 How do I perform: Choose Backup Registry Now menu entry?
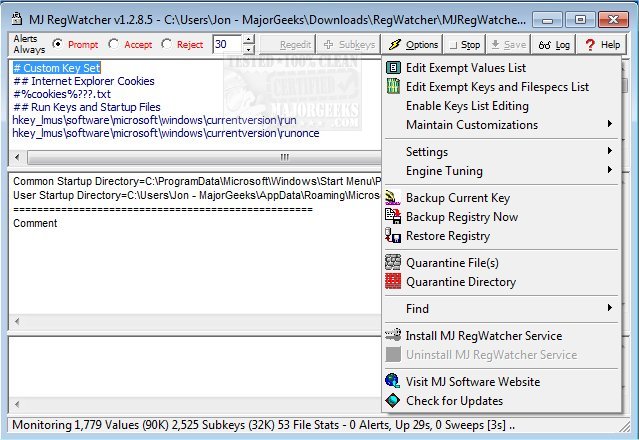coord(502,217)
